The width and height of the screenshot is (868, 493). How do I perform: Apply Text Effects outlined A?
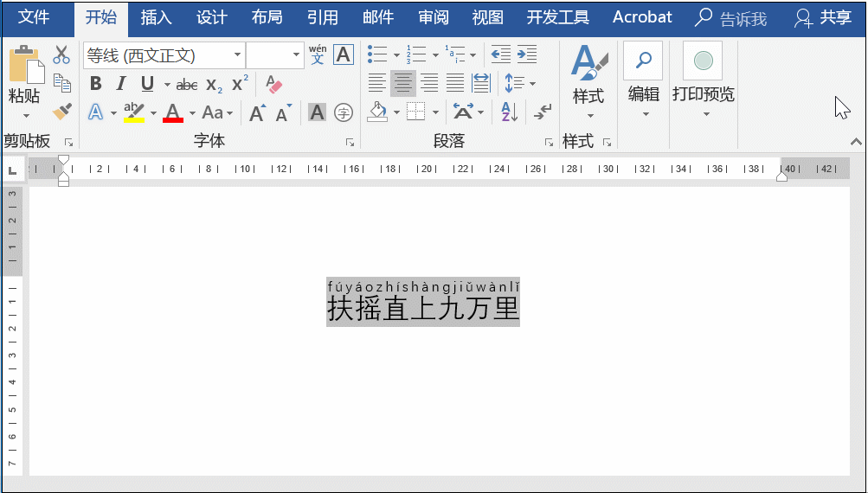coord(96,112)
